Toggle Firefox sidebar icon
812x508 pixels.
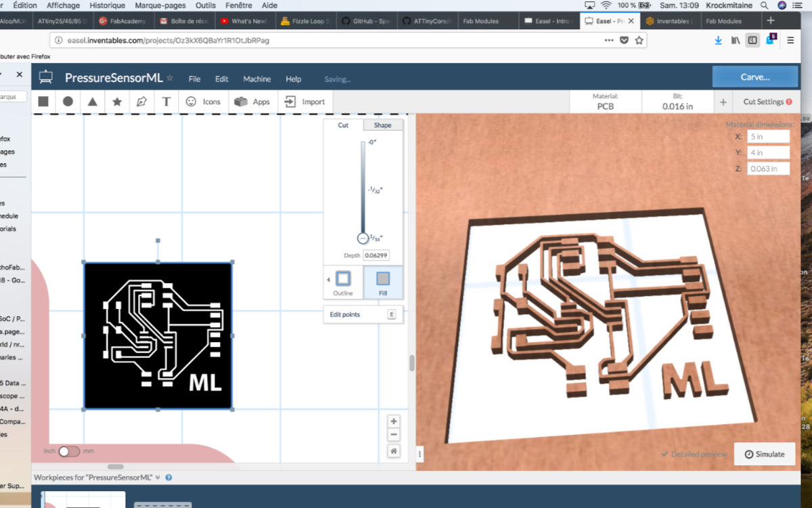(x=752, y=40)
